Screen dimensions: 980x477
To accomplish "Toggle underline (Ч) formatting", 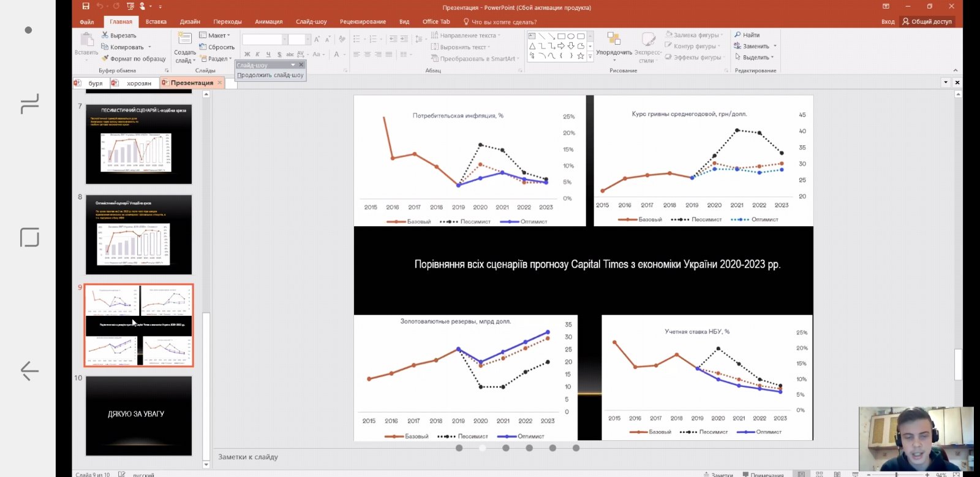I will pyautogui.click(x=268, y=55).
